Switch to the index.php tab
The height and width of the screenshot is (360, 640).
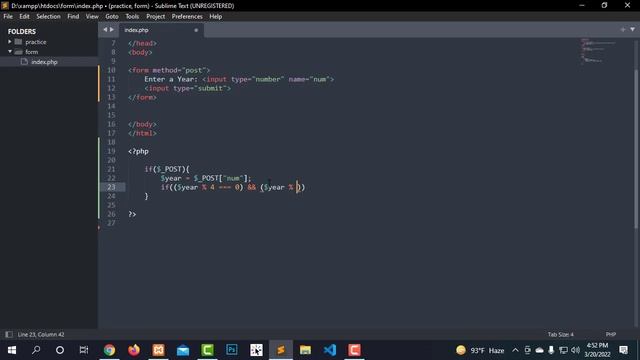tap(161, 30)
